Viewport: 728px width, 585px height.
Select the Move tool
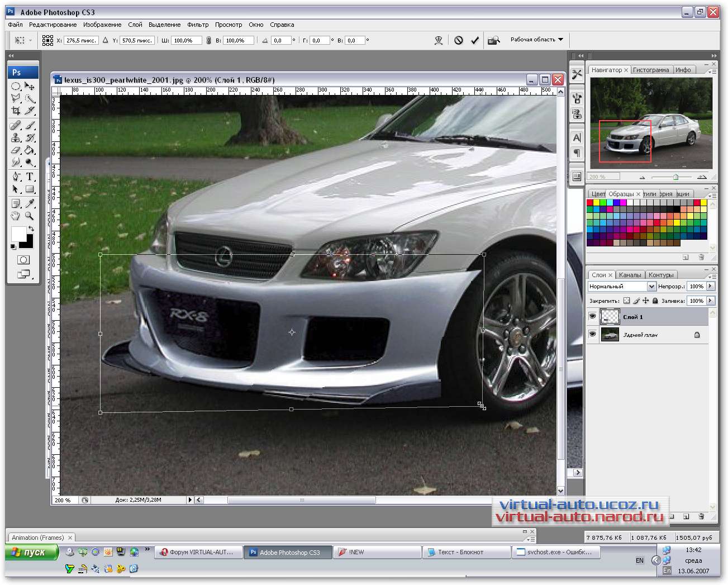30,86
